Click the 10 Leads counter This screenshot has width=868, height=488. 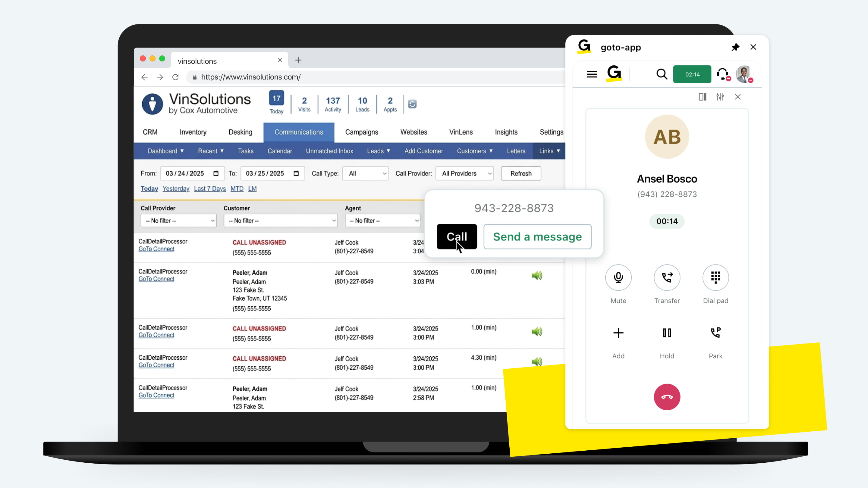[362, 104]
